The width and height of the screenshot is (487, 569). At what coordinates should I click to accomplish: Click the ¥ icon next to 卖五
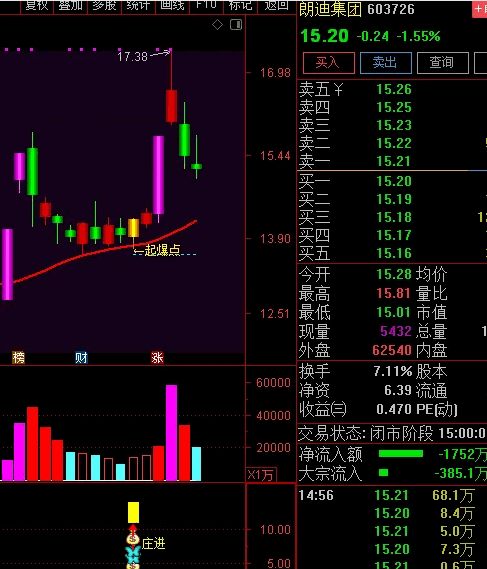pyautogui.click(x=338, y=89)
